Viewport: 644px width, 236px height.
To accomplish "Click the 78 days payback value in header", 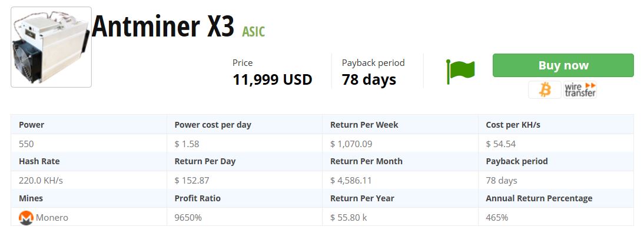I will 369,79.
